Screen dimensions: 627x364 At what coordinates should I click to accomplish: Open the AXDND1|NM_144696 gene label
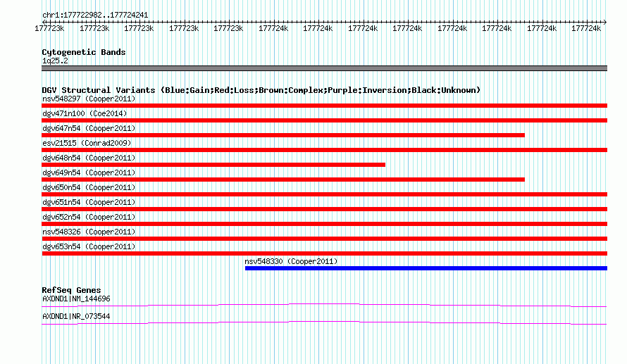76,299
